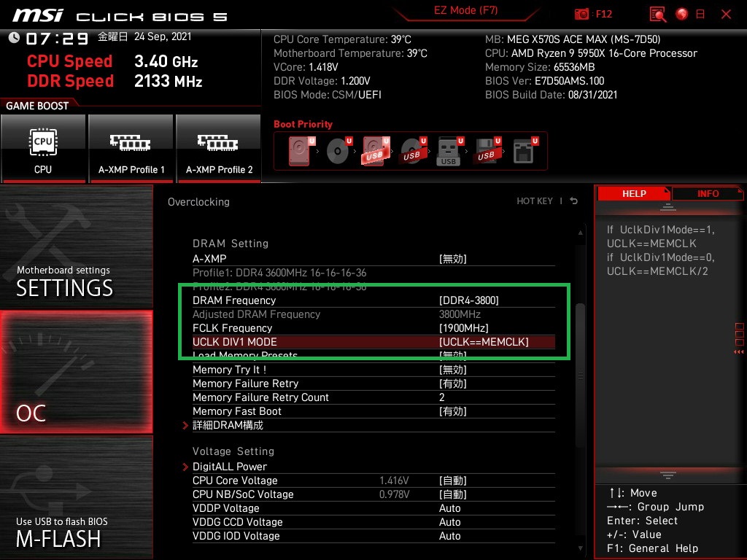Open the language globe icon
Viewport: 747px width, 560px height.
682,15
